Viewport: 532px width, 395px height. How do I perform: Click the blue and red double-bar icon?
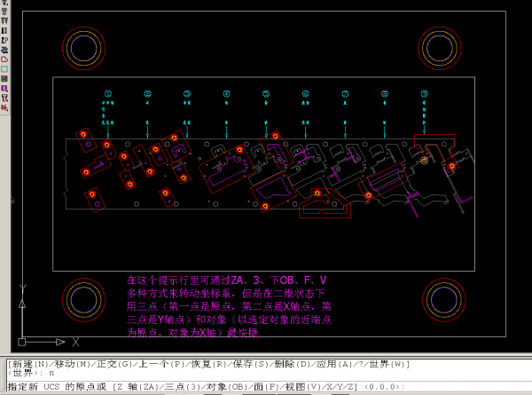pyautogui.click(x=4, y=89)
